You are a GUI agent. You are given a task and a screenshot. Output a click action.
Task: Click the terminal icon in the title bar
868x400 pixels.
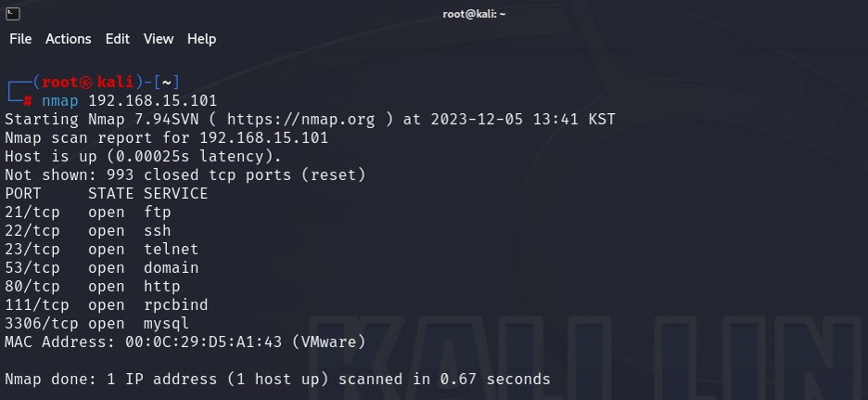(x=13, y=14)
